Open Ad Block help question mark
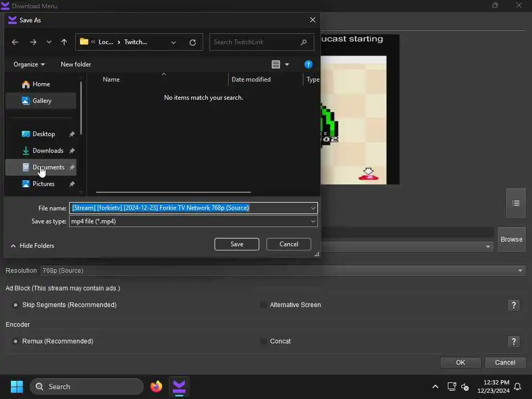The image size is (532, 399). 514,305
